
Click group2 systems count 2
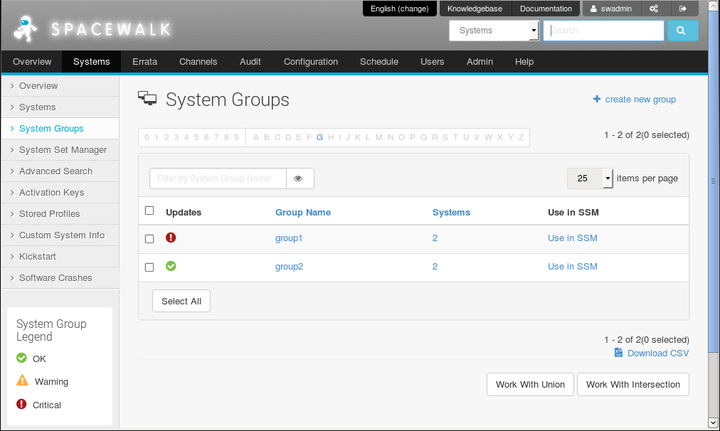pos(435,267)
